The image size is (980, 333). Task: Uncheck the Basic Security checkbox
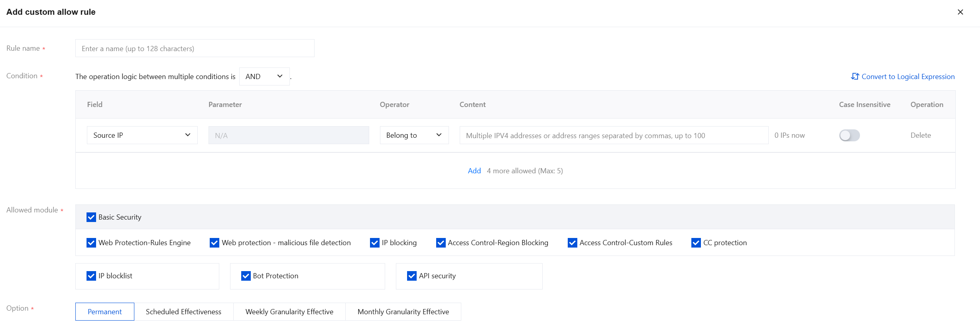[x=91, y=217]
